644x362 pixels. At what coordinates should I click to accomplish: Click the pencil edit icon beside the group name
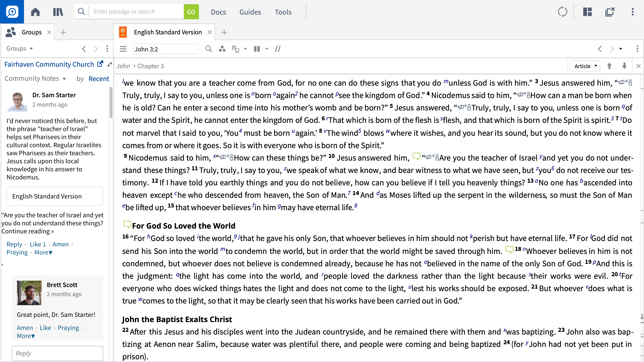pyautogui.click(x=110, y=65)
